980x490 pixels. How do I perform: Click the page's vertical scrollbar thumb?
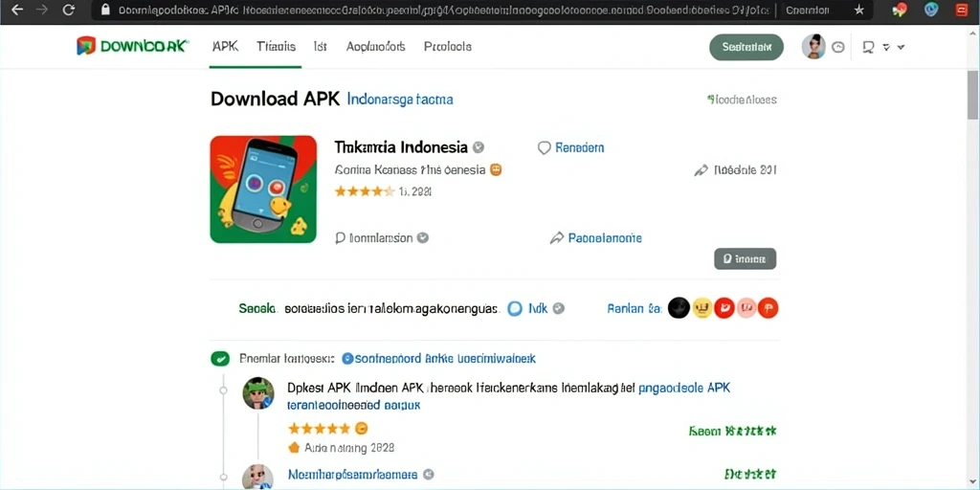(973, 93)
